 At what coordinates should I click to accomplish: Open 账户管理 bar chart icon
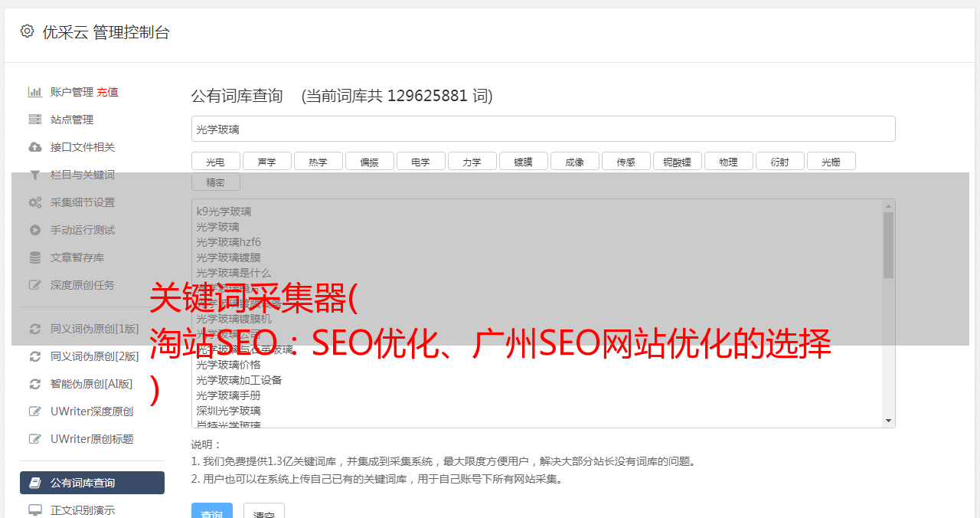34,92
